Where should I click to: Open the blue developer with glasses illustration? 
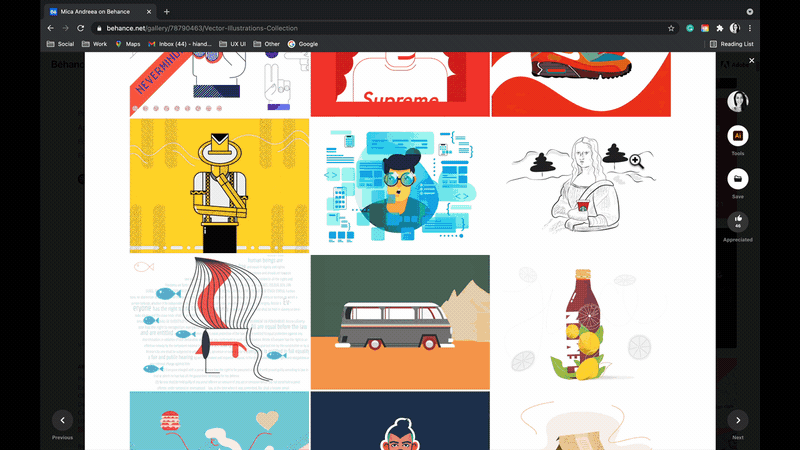click(400, 186)
